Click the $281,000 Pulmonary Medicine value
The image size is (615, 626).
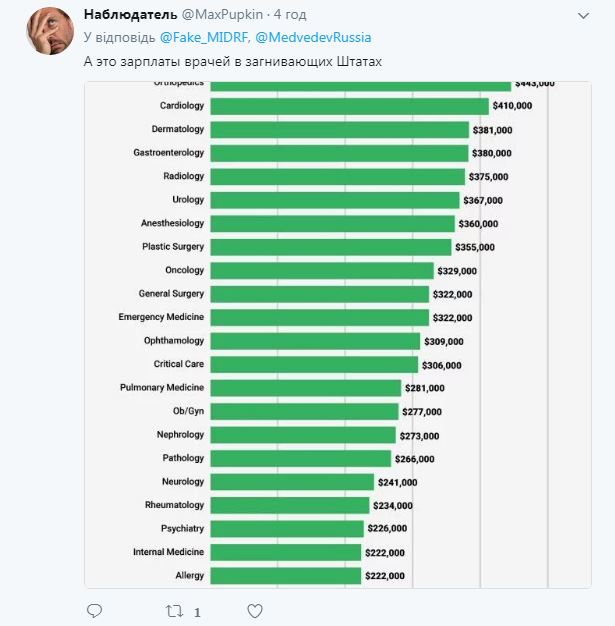point(425,388)
